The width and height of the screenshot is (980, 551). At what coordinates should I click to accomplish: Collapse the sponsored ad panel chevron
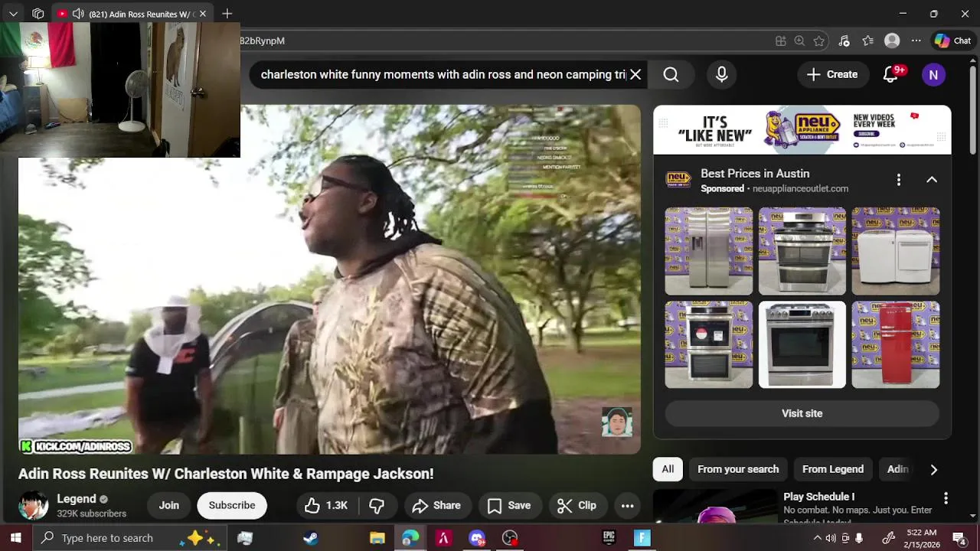click(x=932, y=180)
